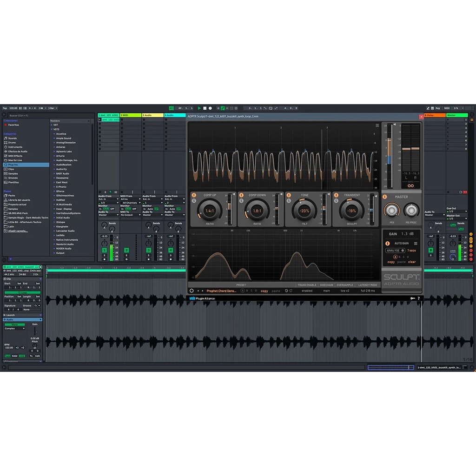Toggle track 1 activator button
This screenshot has height=476, width=476.
point(104,250)
